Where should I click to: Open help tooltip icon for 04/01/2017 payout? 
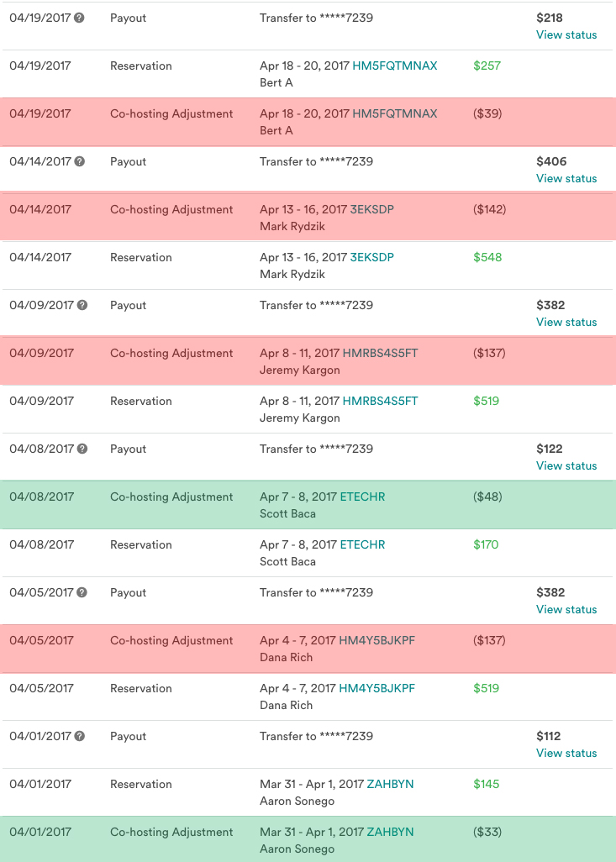click(80, 736)
